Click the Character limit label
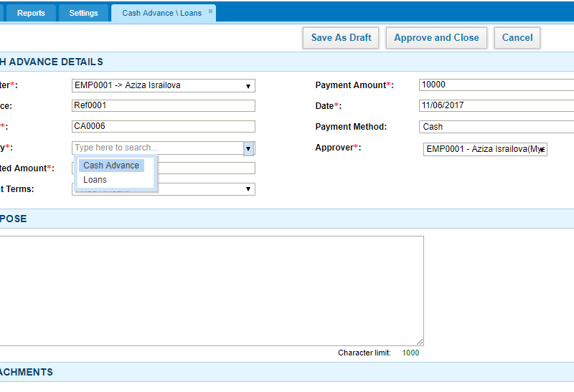This screenshot has width=574, height=392. point(364,353)
